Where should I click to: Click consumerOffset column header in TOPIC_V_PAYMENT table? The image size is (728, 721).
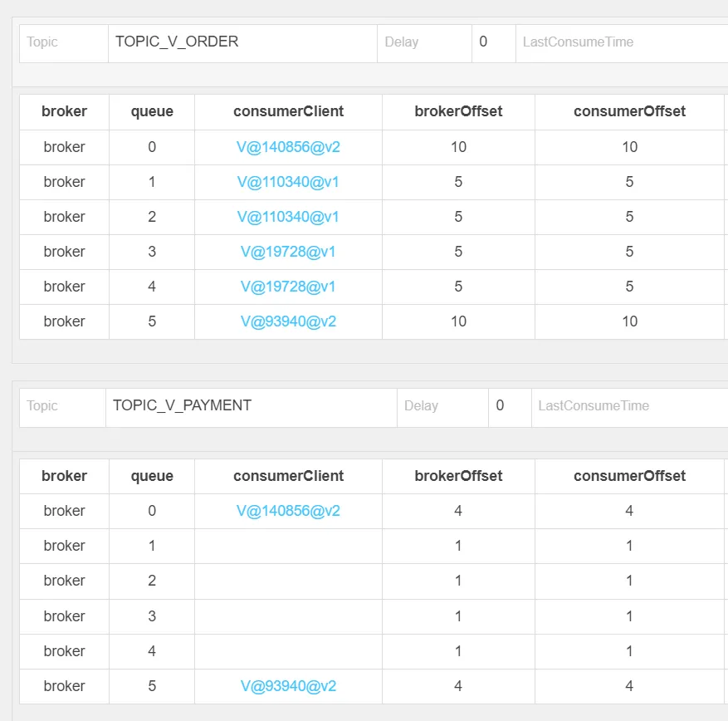[x=629, y=476]
